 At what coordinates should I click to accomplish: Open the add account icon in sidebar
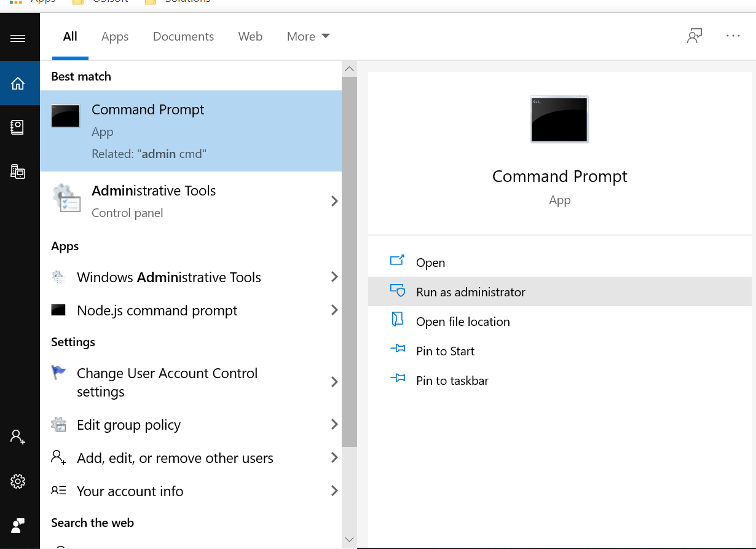click(18, 437)
